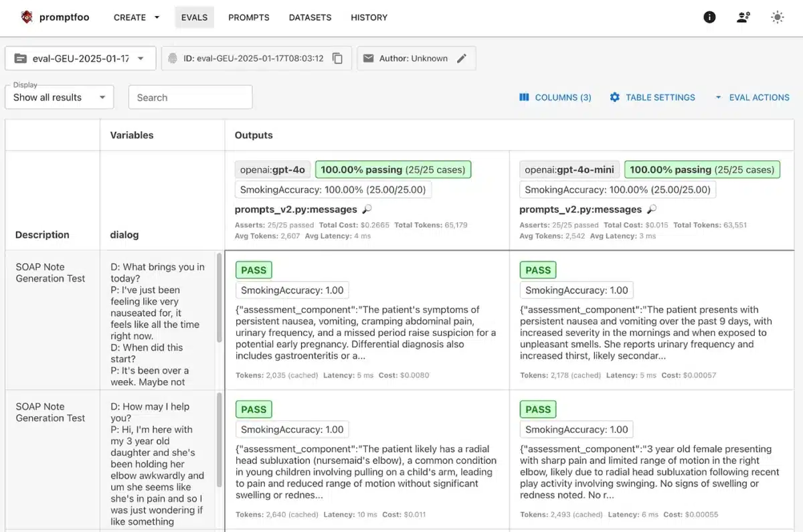The image size is (803, 532).
Task: Open the info circle icon
Action: click(x=709, y=17)
